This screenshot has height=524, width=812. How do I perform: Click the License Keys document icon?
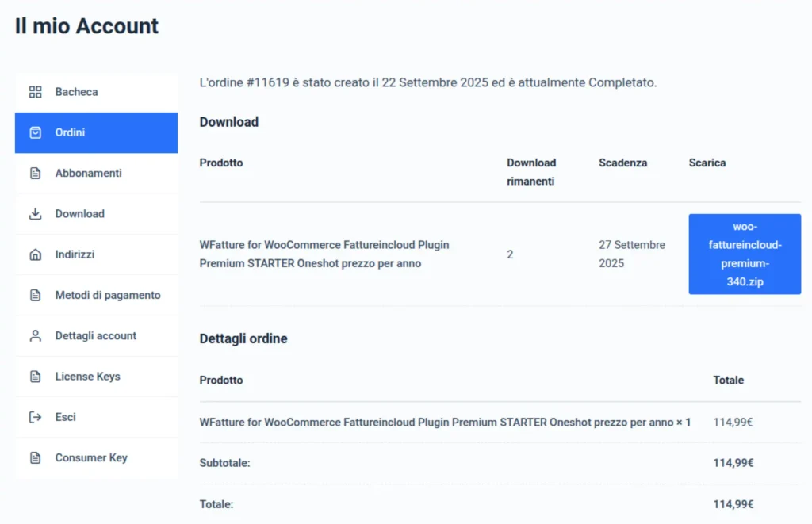tap(35, 377)
